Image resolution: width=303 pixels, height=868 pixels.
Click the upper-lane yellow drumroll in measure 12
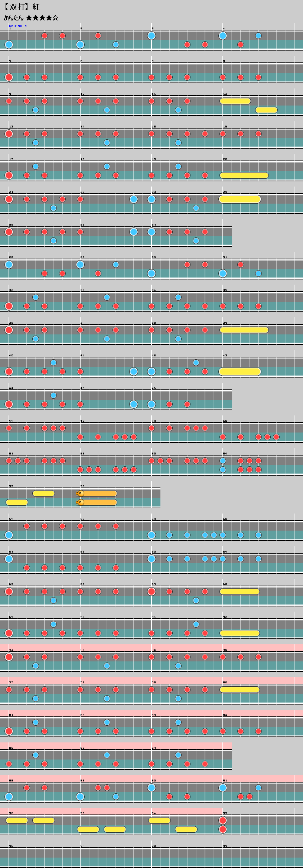coord(235,101)
